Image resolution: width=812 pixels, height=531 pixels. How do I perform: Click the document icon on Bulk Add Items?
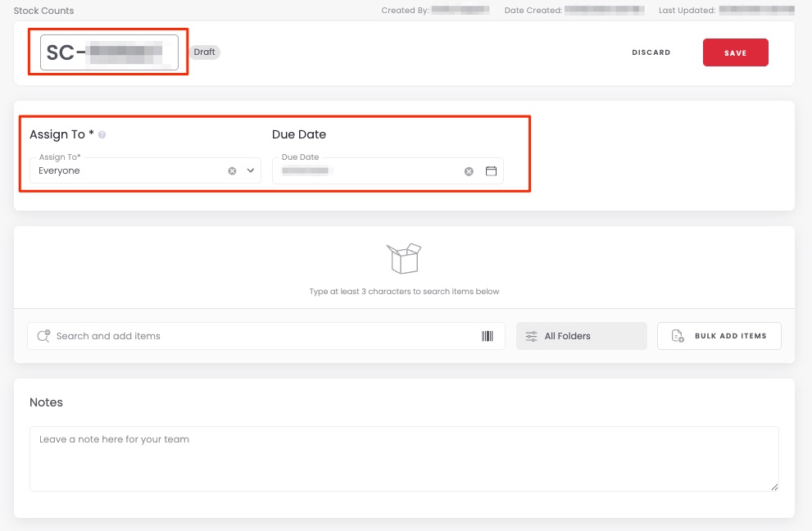678,336
